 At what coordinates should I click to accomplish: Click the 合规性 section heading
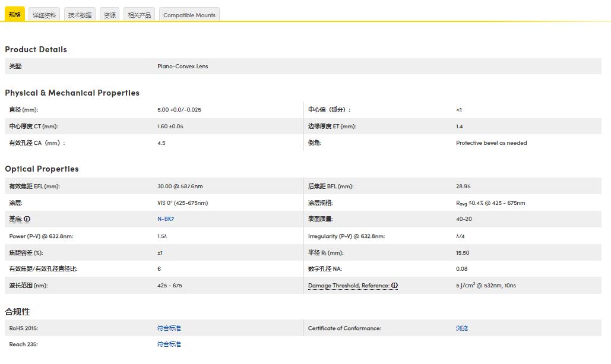click(x=17, y=312)
